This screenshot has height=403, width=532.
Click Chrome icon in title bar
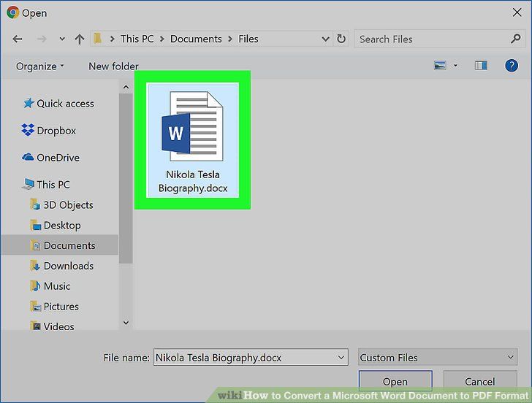point(13,12)
